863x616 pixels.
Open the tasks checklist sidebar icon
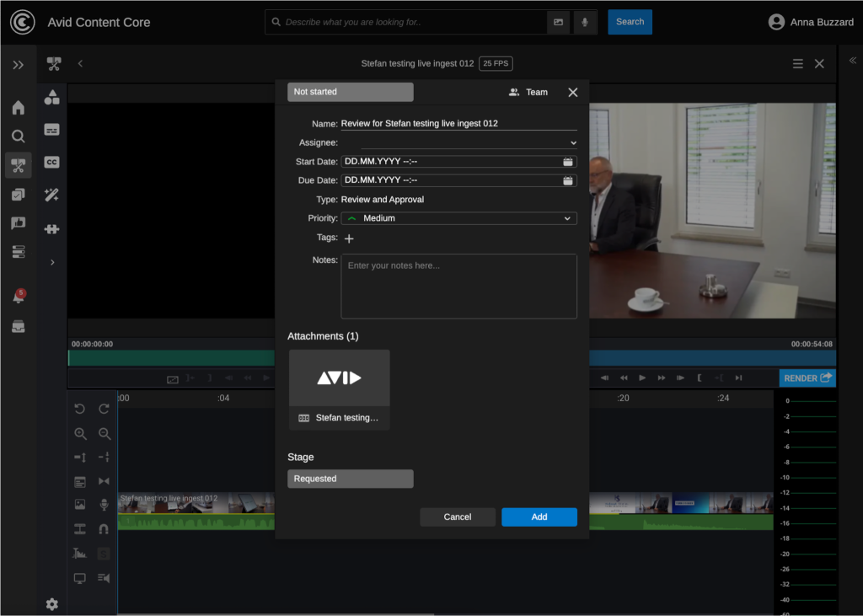point(19,195)
